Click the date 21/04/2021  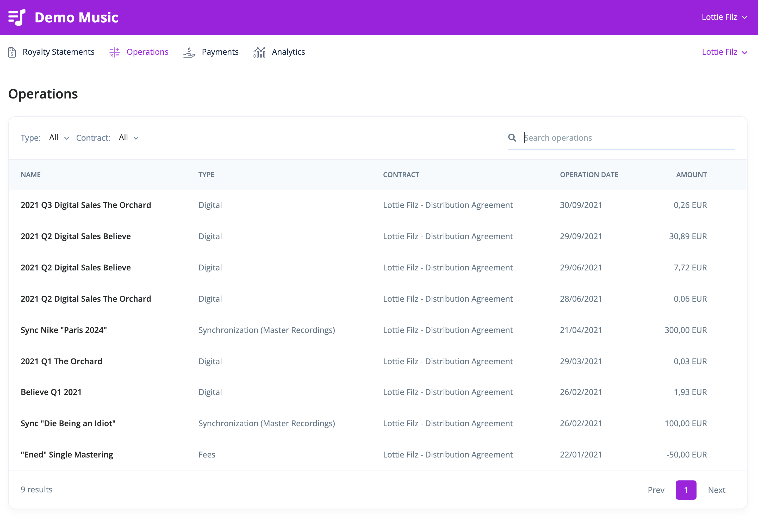pos(581,330)
